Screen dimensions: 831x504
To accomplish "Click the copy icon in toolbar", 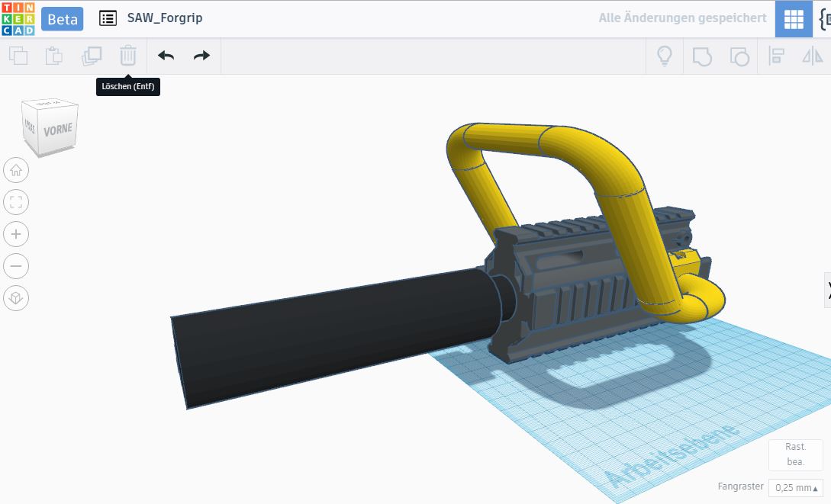I will [18, 56].
